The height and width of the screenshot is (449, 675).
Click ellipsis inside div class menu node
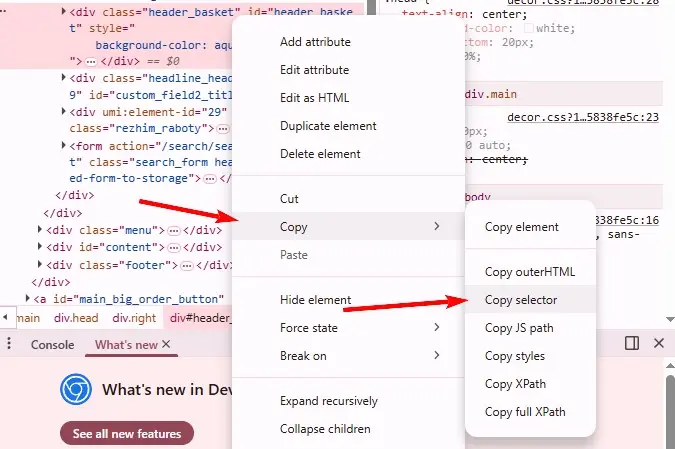click(x=173, y=230)
